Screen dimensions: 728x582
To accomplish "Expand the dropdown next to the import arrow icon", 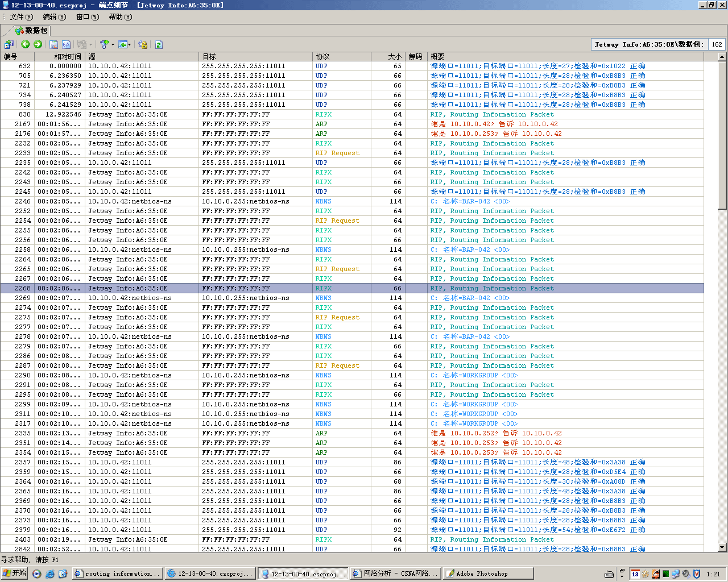I will pos(130,44).
